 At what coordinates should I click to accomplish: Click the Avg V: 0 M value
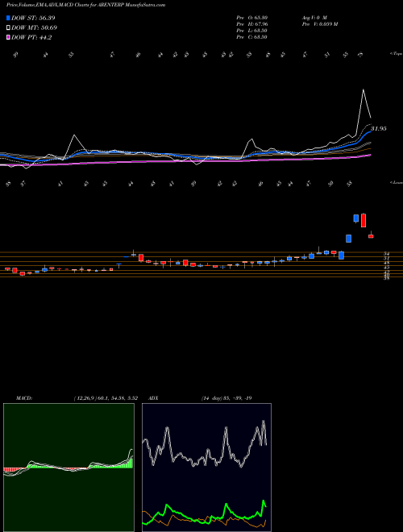pyautogui.click(x=314, y=18)
